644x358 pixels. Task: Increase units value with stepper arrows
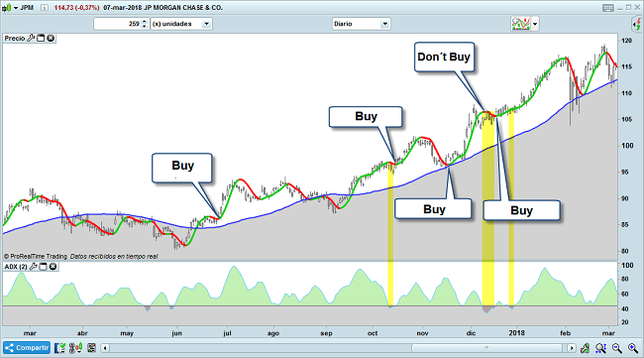[144, 22]
